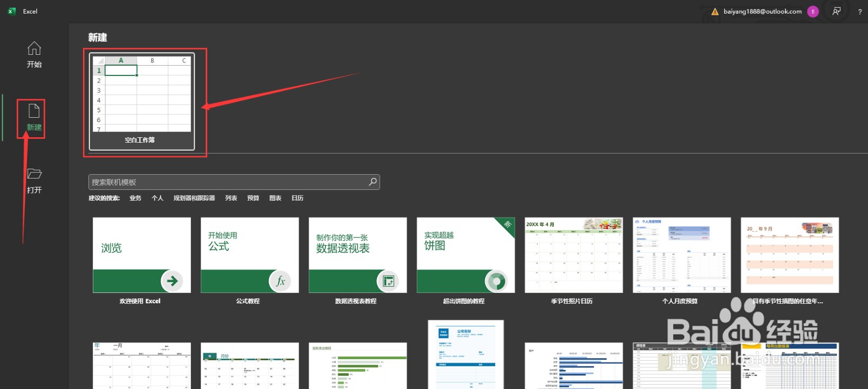This screenshot has height=389, width=868.
Task: Create a 空白工作簿 blank workbook
Action: click(142, 101)
